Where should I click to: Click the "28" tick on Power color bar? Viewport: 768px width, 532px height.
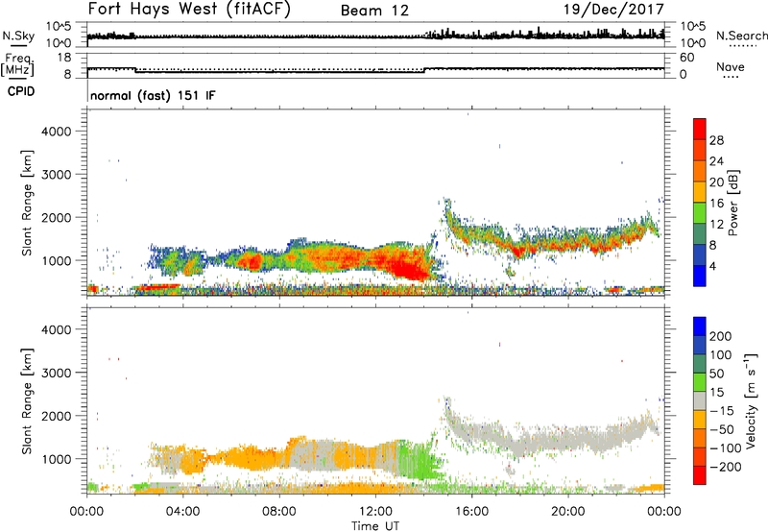click(x=716, y=140)
